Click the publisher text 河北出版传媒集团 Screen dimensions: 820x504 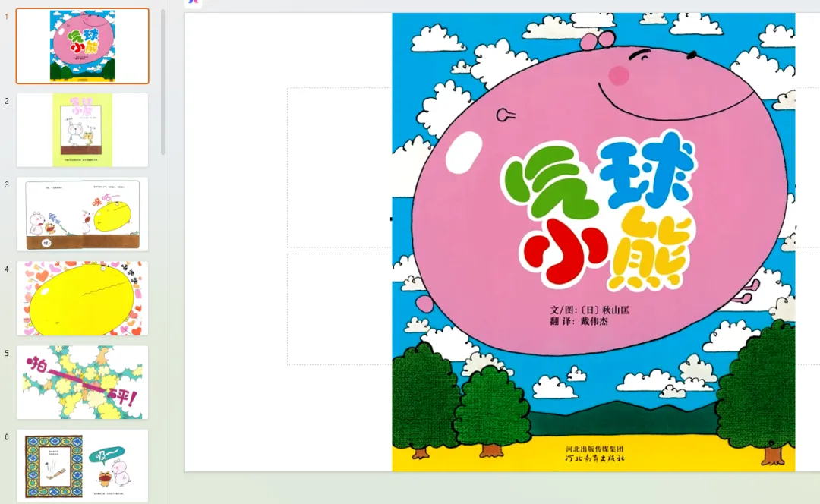click(x=594, y=449)
